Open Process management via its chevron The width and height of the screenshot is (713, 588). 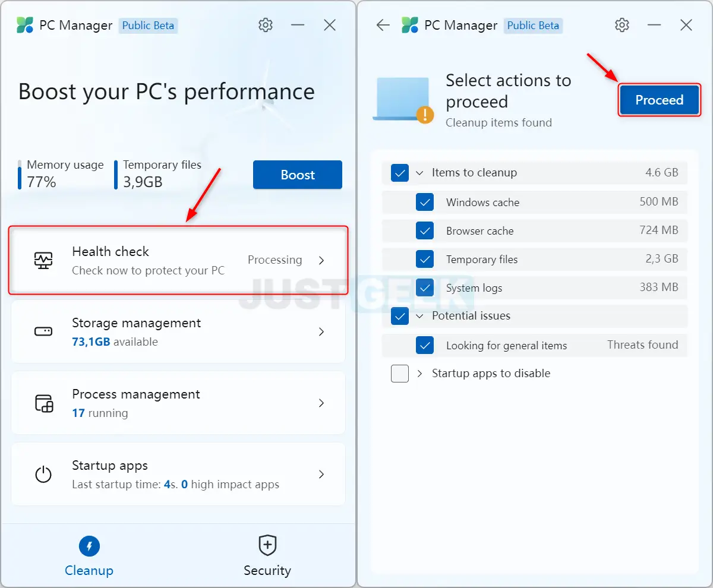(321, 403)
